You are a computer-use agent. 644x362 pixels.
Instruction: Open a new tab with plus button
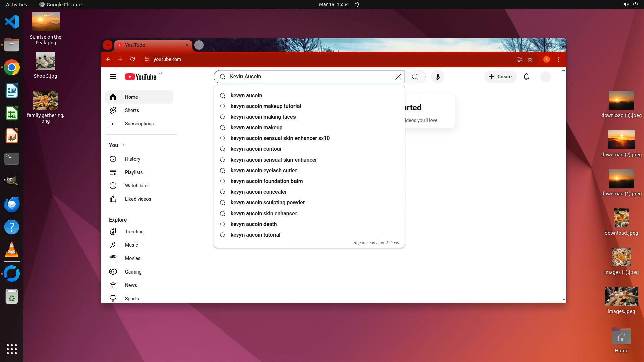(199, 45)
